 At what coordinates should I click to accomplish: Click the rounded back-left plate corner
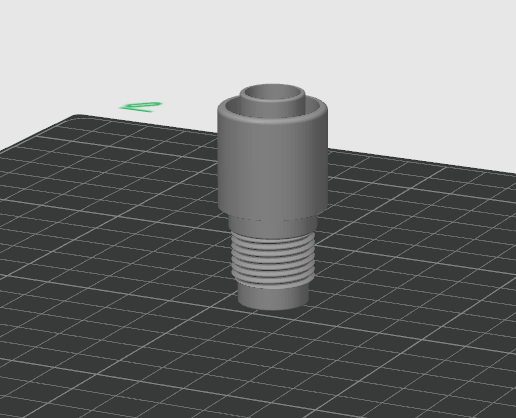click(77, 117)
